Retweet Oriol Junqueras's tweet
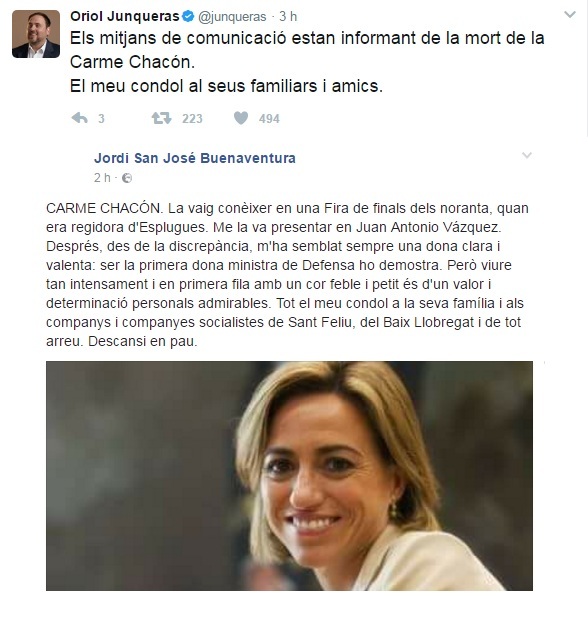This screenshot has height=617, width=588. click(x=162, y=118)
